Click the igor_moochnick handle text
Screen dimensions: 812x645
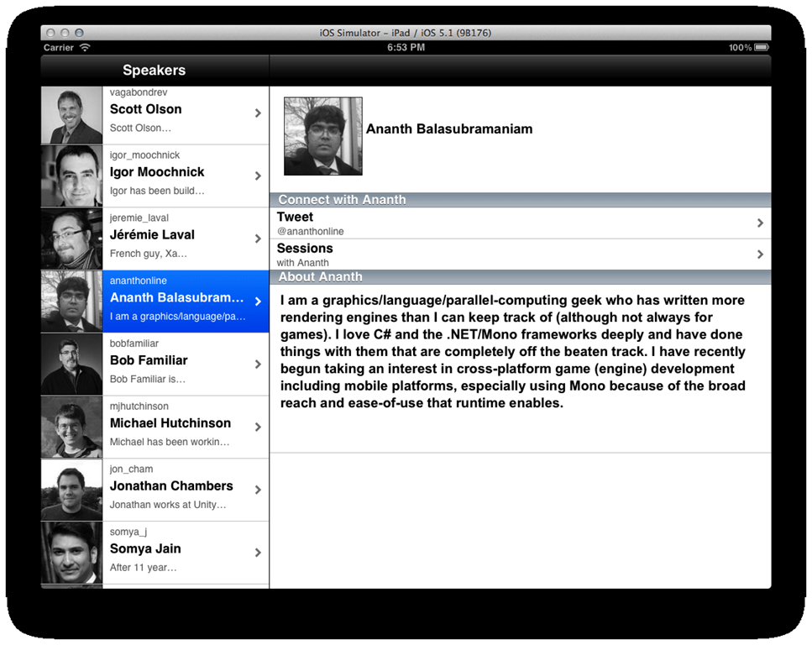click(144, 155)
